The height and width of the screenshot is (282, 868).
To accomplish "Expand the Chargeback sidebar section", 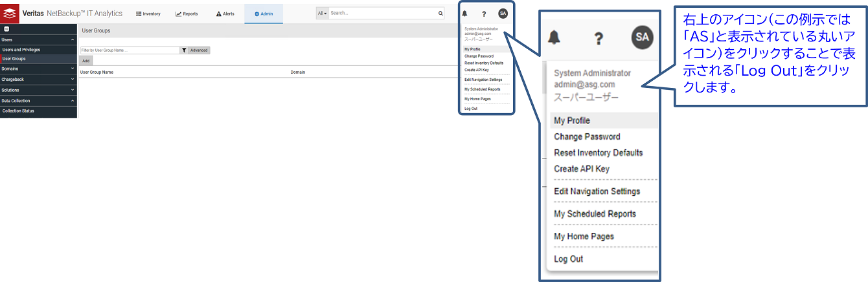I will coord(38,80).
